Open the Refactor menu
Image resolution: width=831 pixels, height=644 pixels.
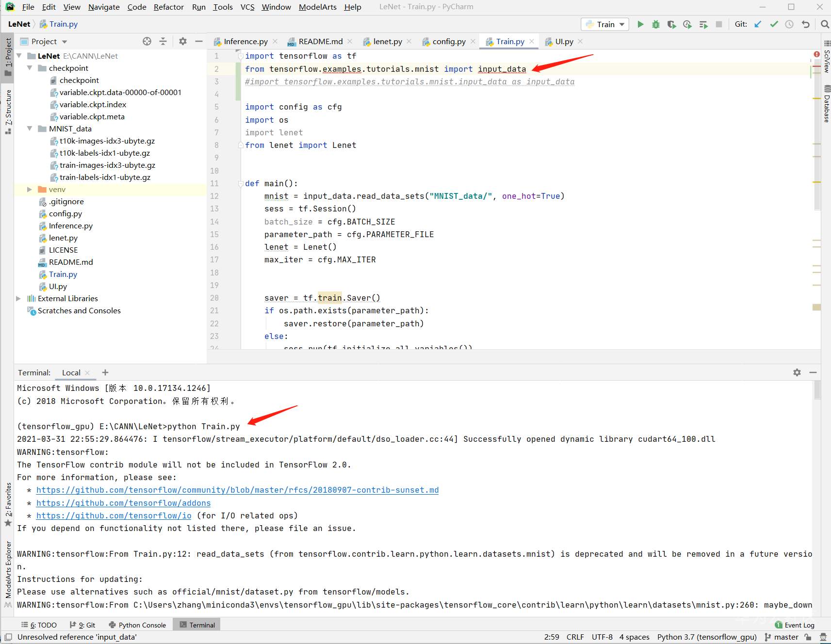click(168, 7)
